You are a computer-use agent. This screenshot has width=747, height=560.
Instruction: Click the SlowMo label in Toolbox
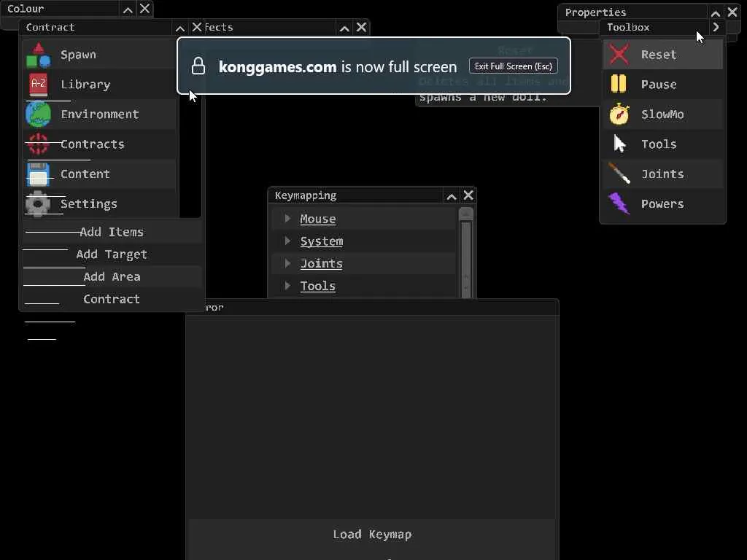(662, 114)
